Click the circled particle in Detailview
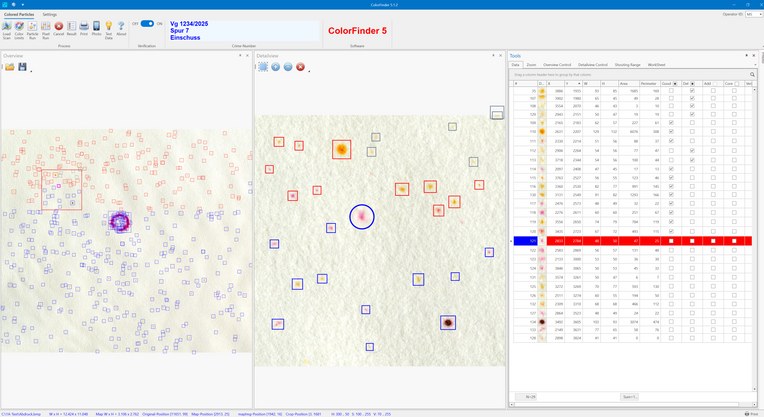 tap(362, 217)
